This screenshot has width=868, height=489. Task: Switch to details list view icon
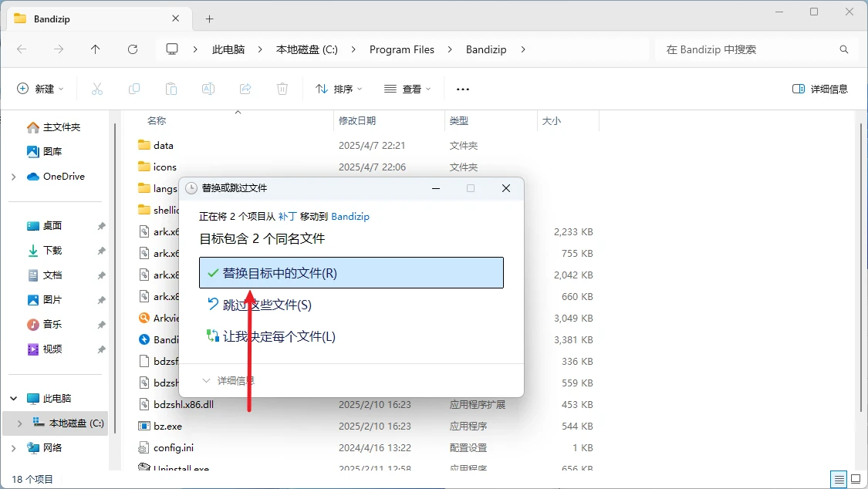(839, 479)
